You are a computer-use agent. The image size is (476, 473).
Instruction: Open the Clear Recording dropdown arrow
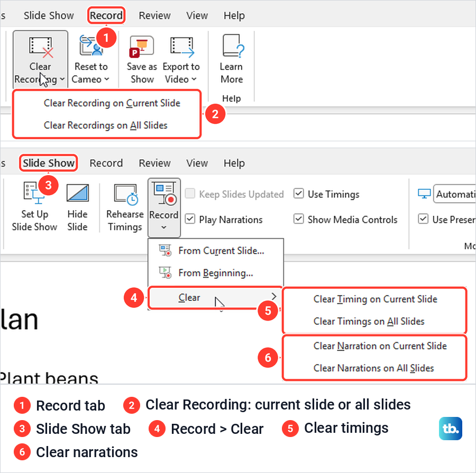pyautogui.click(x=62, y=79)
